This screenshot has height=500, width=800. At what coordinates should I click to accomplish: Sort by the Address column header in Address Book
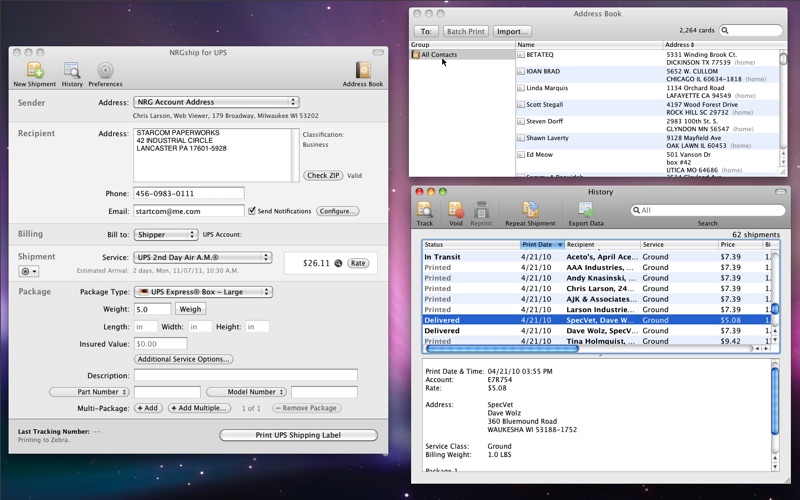[x=721, y=45]
